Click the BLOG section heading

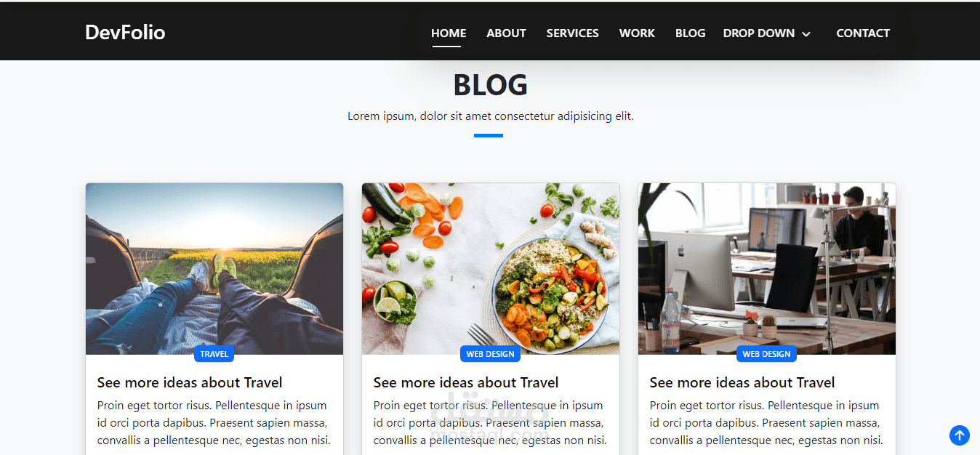(x=490, y=85)
